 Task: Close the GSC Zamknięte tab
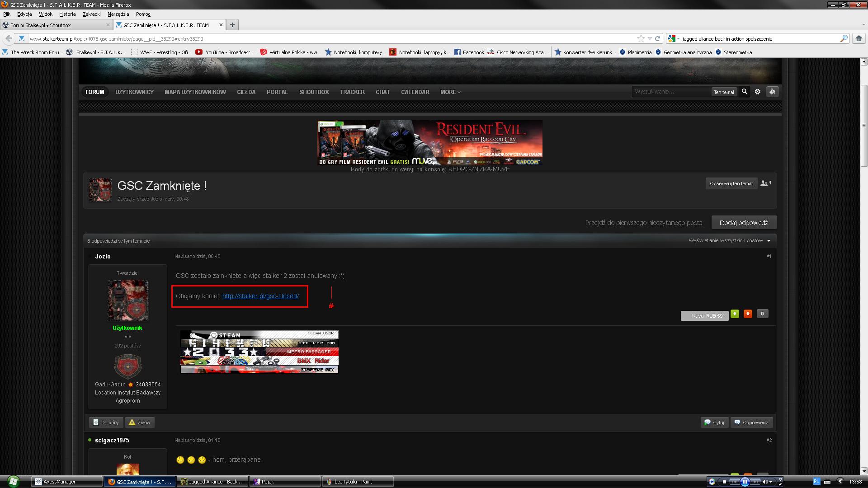click(221, 25)
